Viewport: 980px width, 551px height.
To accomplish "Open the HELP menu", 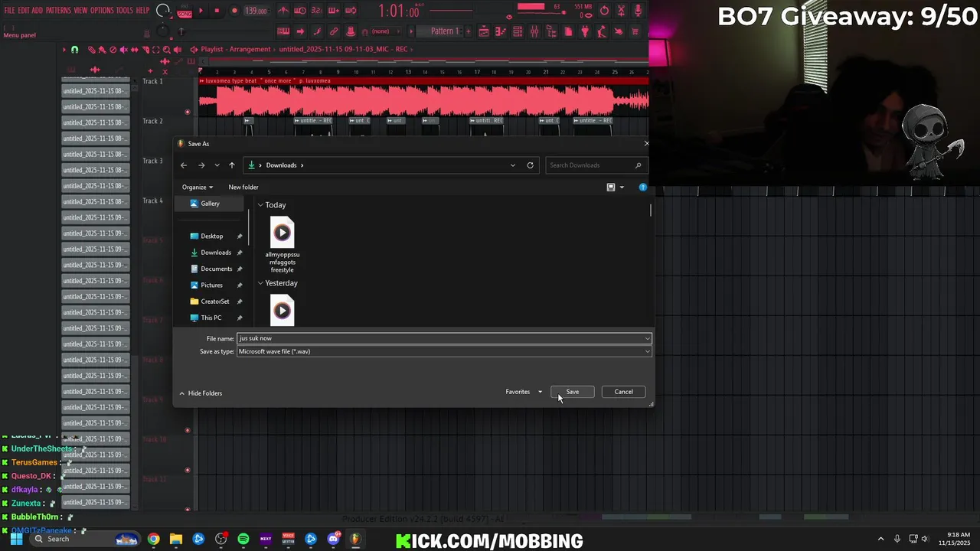I will (143, 10).
